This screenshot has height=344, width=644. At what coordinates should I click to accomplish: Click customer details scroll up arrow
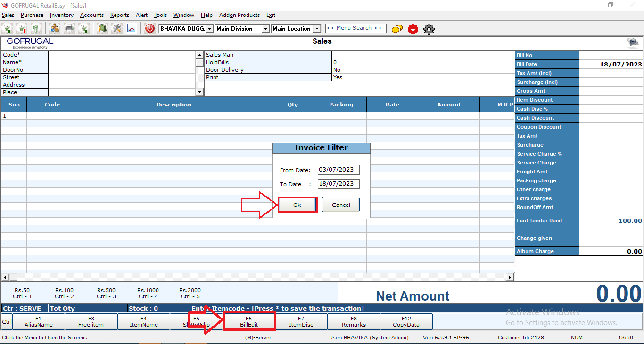click(x=199, y=55)
